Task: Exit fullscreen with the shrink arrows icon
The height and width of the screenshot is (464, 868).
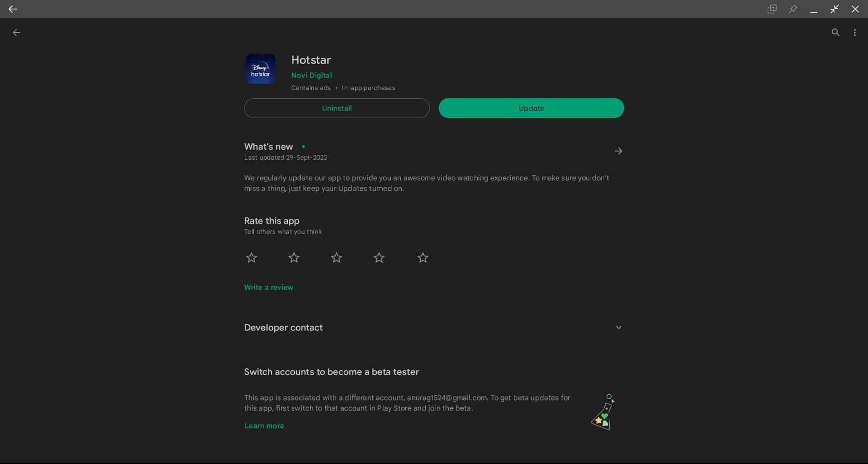Action: tap(835, 9)
